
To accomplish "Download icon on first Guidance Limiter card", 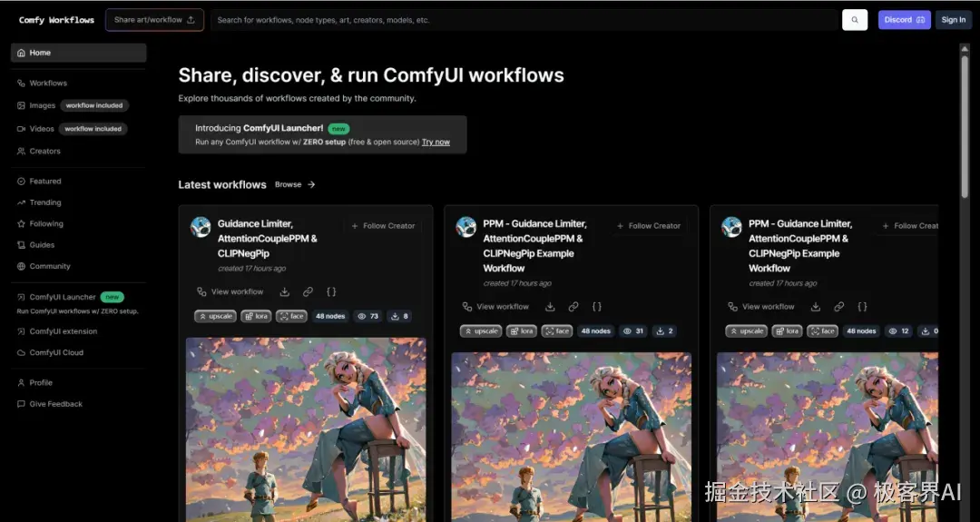I will (x=284, y=291).
